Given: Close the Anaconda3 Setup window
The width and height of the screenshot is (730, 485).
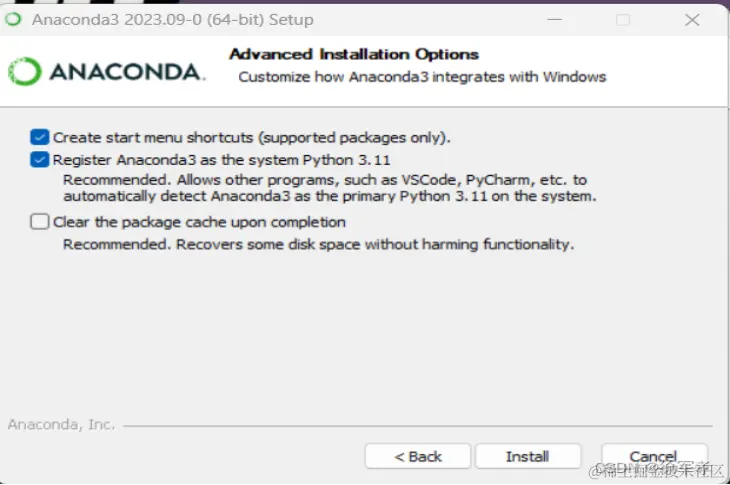Looking at the screenshot, I should 692,20.
